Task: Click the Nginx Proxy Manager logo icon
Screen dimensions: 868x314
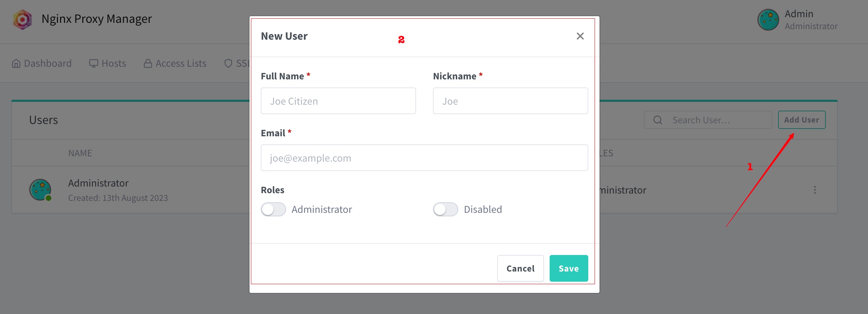Action: (x=22, y=19)
